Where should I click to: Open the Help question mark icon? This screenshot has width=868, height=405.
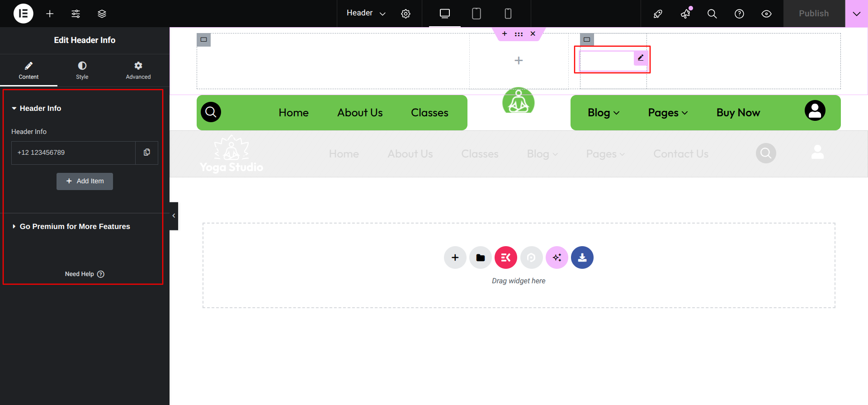pyautogui.click(x=739, y=14)
